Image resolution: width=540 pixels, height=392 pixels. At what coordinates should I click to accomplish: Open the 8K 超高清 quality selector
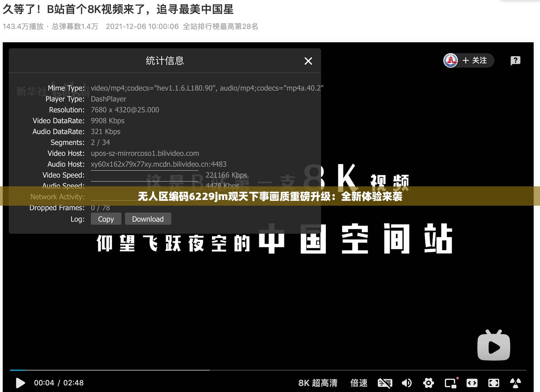click(x=318, y=383)
